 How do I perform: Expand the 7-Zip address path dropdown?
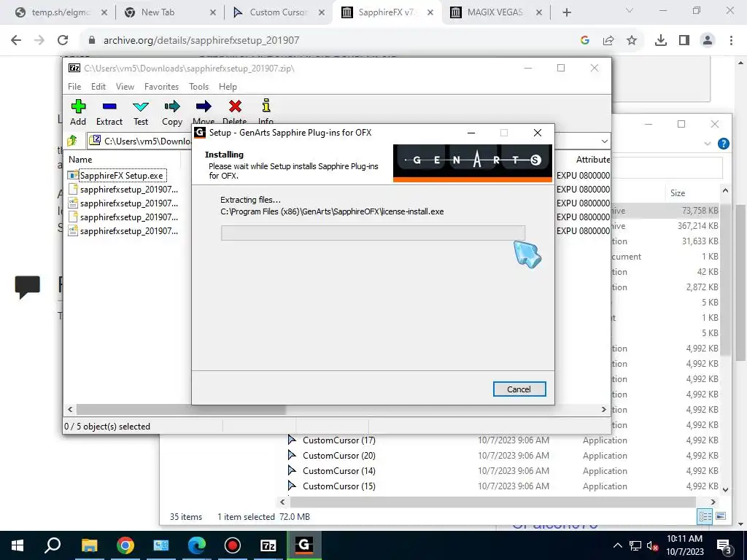pyautogui.click(x=604, y=141)
